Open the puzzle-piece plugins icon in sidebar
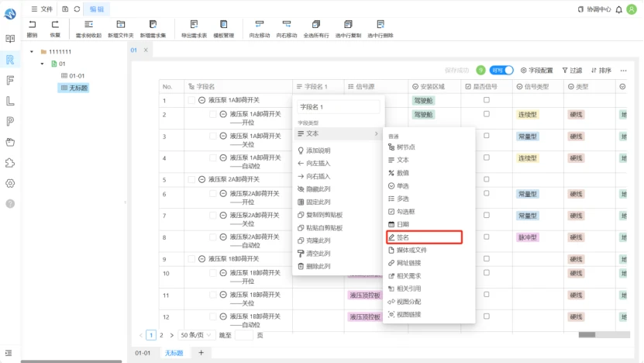 pos(10,163)
